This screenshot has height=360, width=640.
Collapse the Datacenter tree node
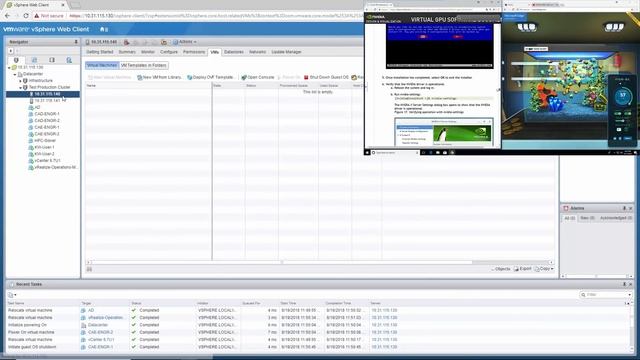tap(15, 74)
